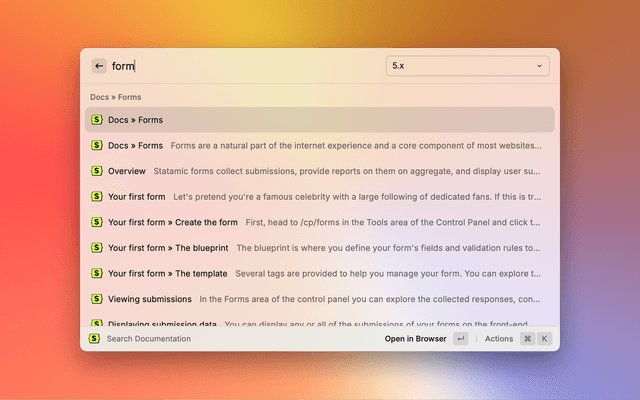Click the Statamic icon beside Overview
The width and height of the screenshot is (640, 400).
pos(97,171)
